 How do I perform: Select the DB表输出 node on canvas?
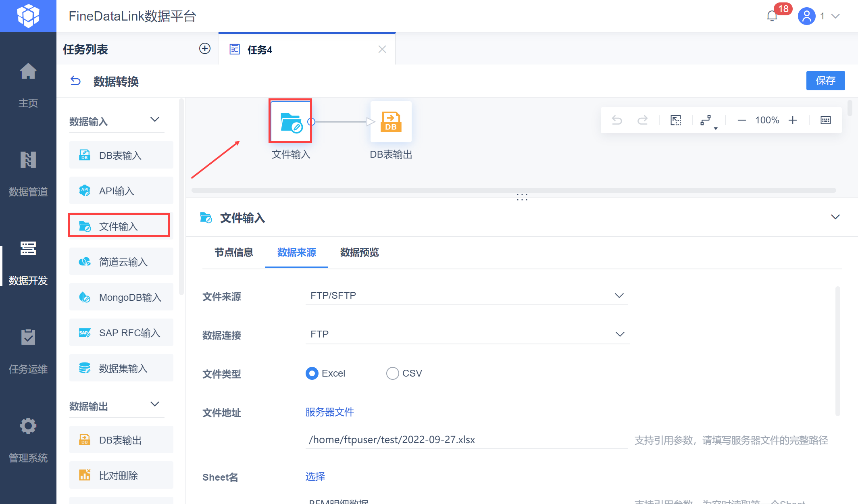click(x=391, y=122)
